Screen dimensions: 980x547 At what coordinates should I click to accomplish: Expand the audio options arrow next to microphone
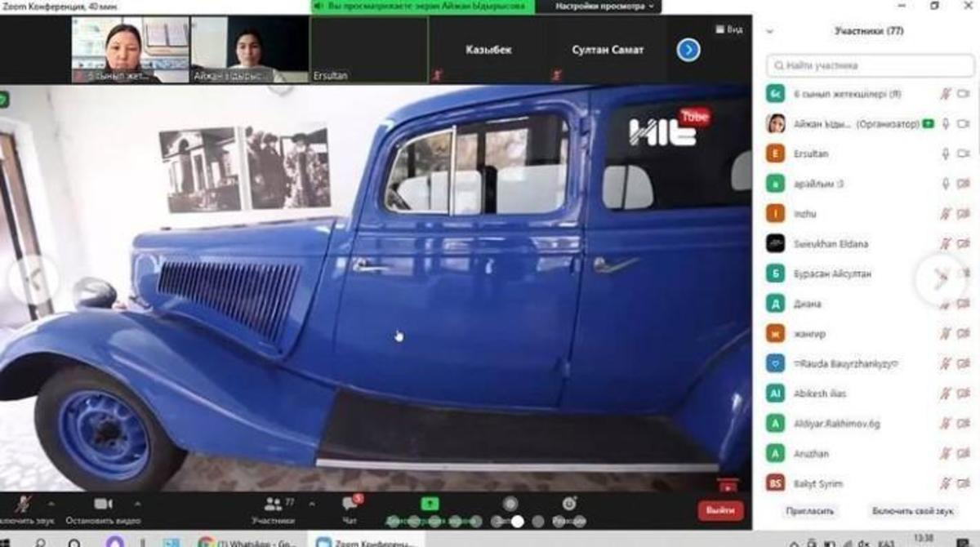click(x=51, y=504)
